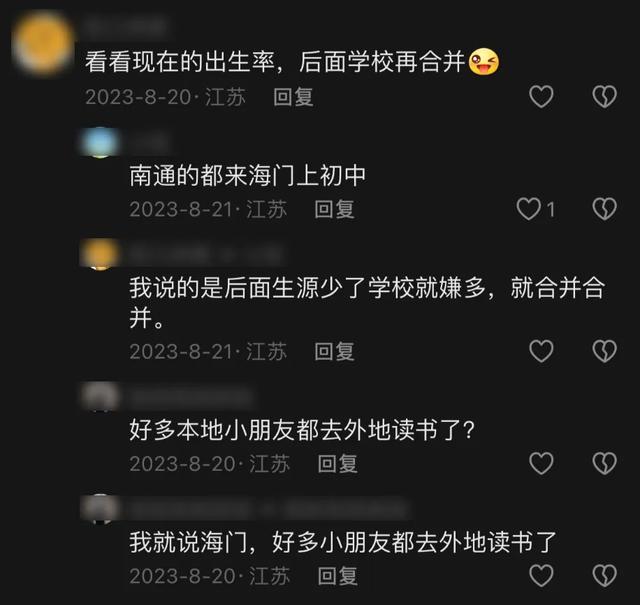Dislike the 我说的是后面生源少了 reply

coord(604,351)
